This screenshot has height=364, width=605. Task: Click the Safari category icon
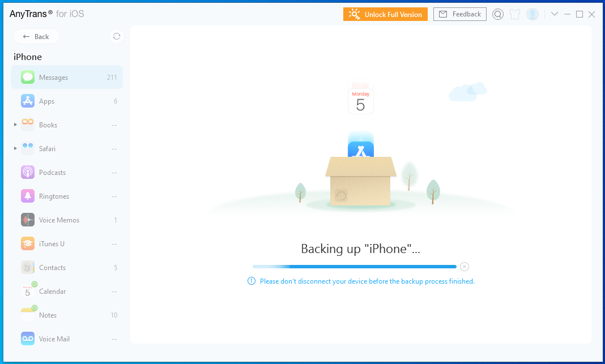tap(28, 148)
